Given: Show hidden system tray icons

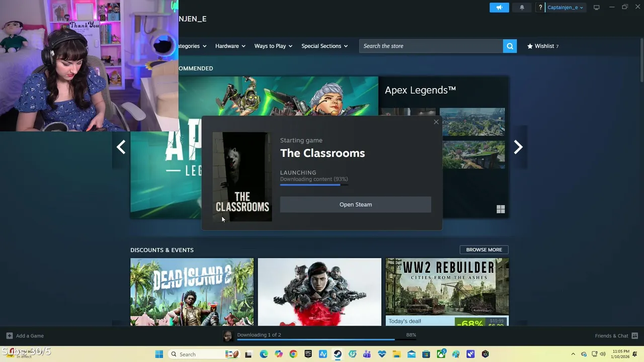Looking at the screenshot, I should (573, 354).
